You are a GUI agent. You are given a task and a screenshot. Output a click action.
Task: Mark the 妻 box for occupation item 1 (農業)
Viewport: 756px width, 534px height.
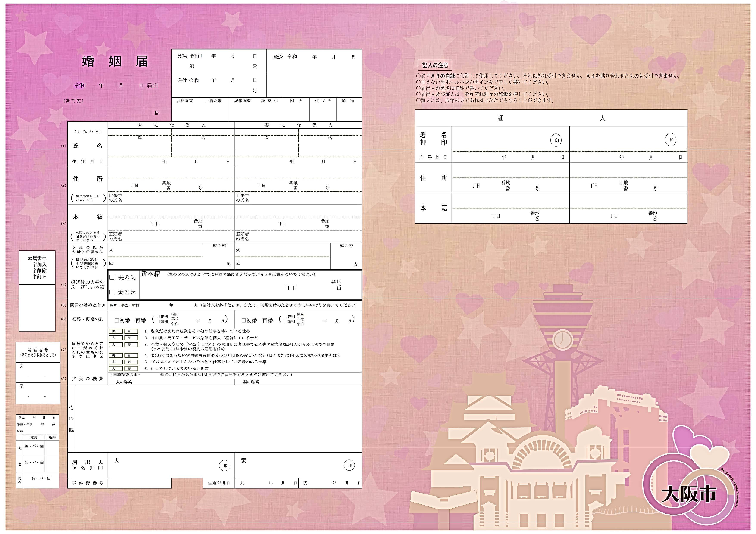tap(131, 331)
